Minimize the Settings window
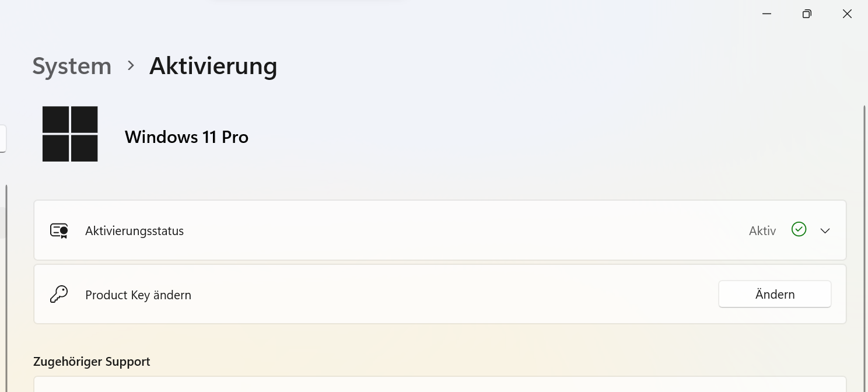Screen dimensions: 868x392 coord(766,14)
